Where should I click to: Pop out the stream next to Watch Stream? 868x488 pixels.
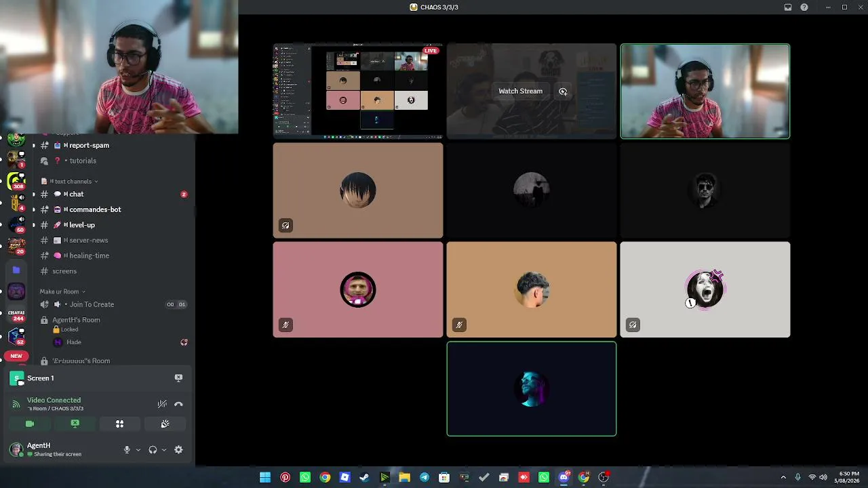tap(563, 91)
